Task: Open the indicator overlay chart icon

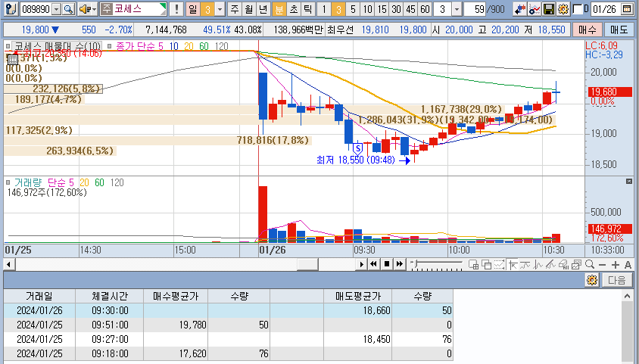Action: coord(535,9)
